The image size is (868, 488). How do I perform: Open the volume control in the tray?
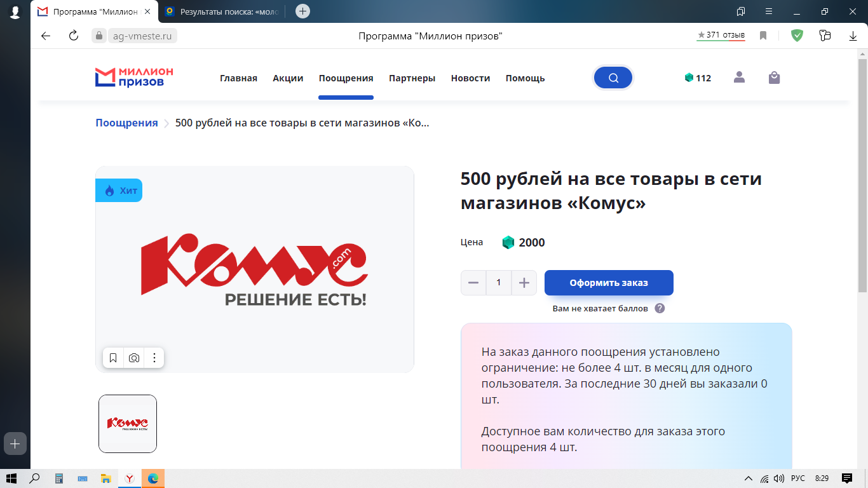[x=778, y=478]
